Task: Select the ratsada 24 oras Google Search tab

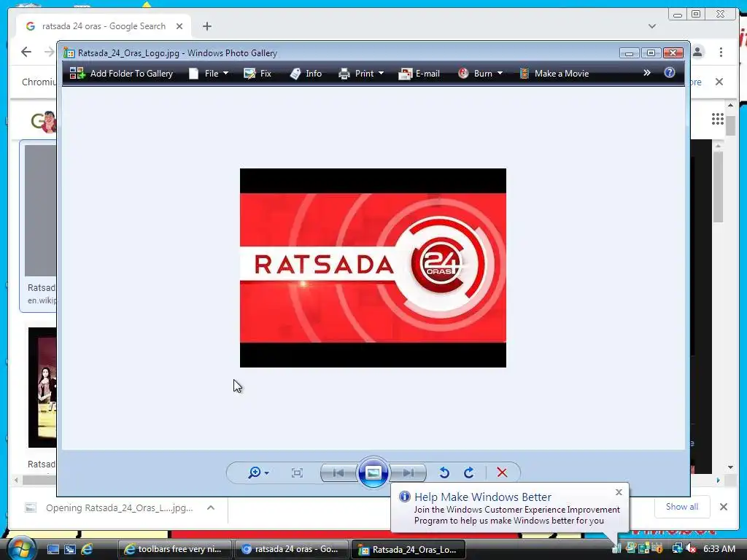Action: coord(104,26)
